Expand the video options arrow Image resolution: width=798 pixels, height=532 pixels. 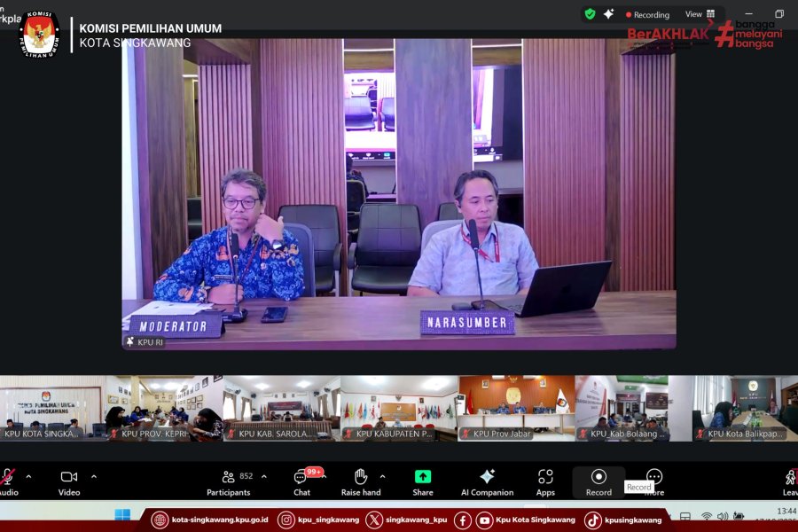coord(94,476)
